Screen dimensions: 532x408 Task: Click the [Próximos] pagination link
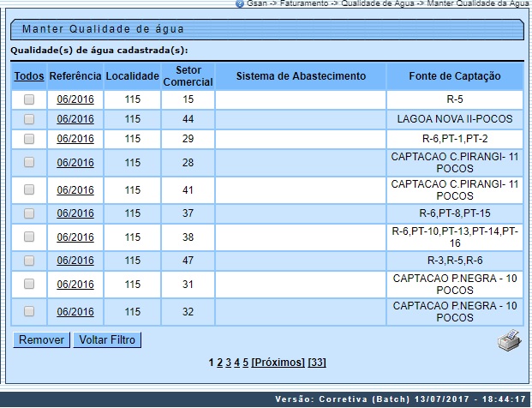(x=278, y=363)
